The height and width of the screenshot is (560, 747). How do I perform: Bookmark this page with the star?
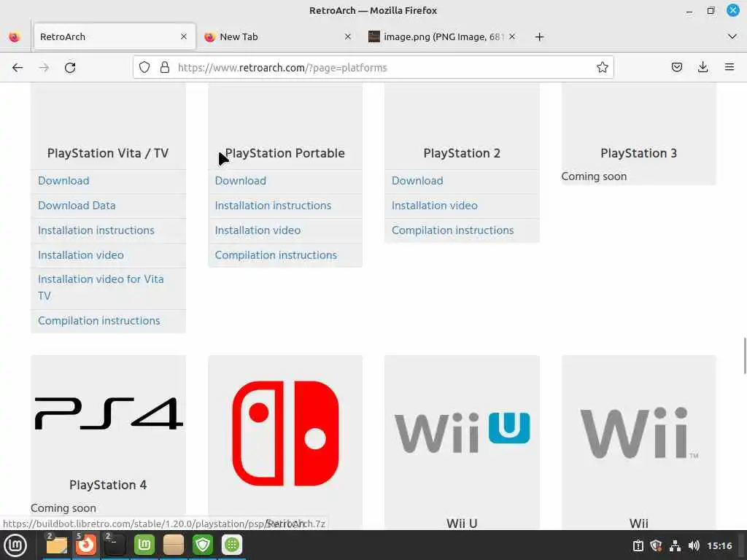click(x=602, y=67)
